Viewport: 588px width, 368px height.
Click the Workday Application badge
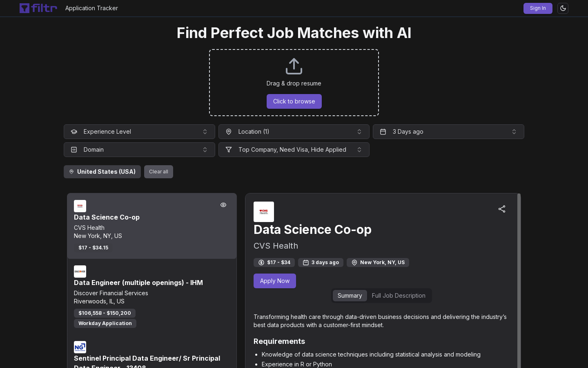click(x=105, y=323)
